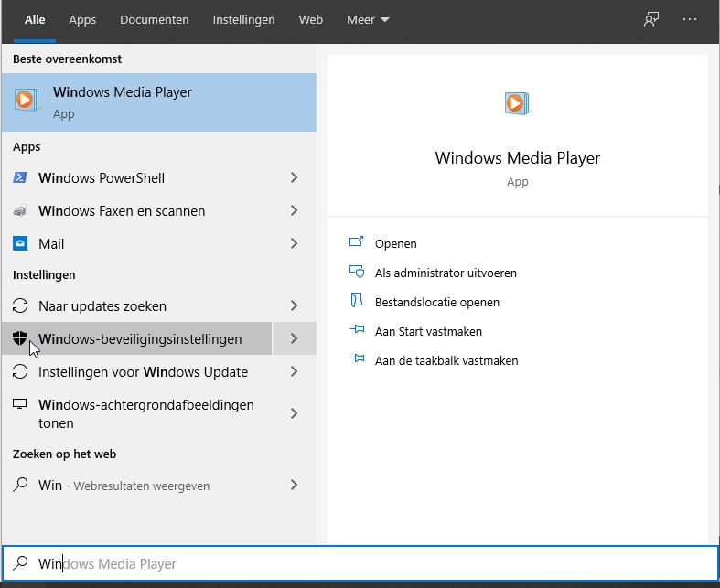
Task: Click the Windows Media Player icon in best match
Action: 27,102
